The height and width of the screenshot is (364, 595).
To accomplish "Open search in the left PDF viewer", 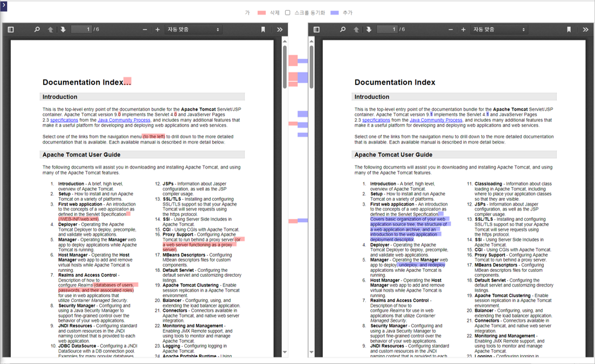I will [37, 30].
